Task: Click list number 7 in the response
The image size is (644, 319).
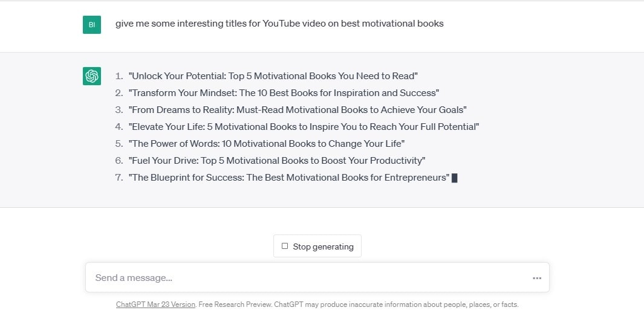Action: coord(119,178)
